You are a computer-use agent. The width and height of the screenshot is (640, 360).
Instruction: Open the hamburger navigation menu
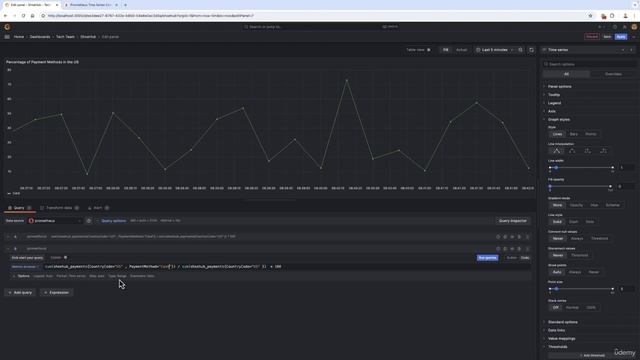point(7,37)
